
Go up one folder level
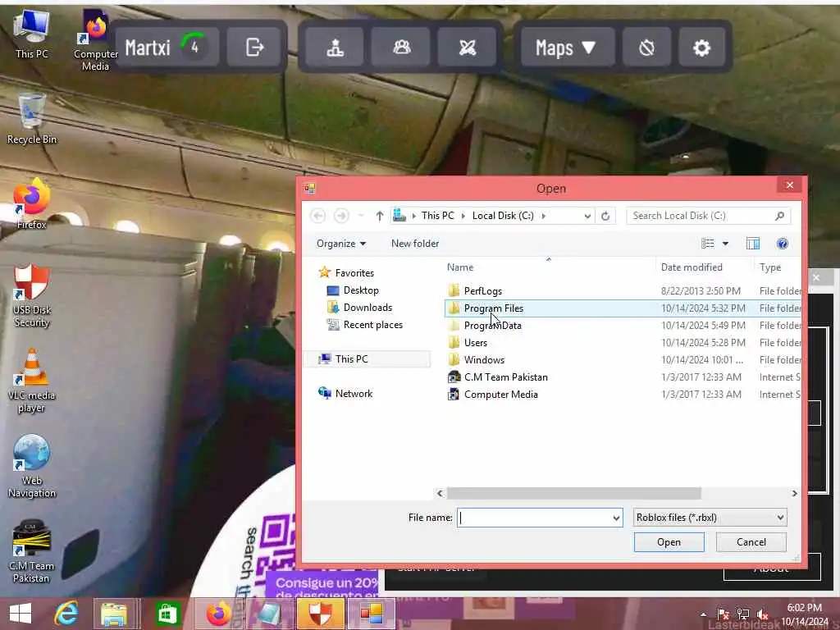[x=379, y=216]
